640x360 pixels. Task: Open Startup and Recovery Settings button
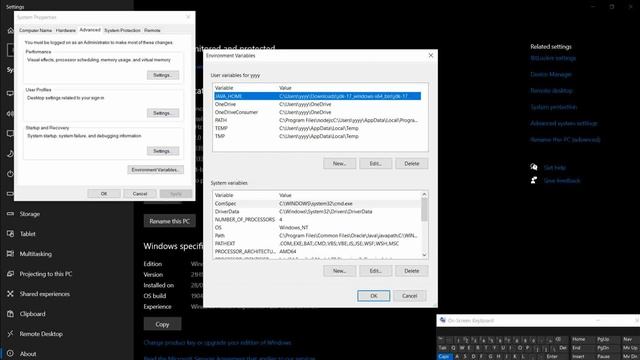click(163, 151)
